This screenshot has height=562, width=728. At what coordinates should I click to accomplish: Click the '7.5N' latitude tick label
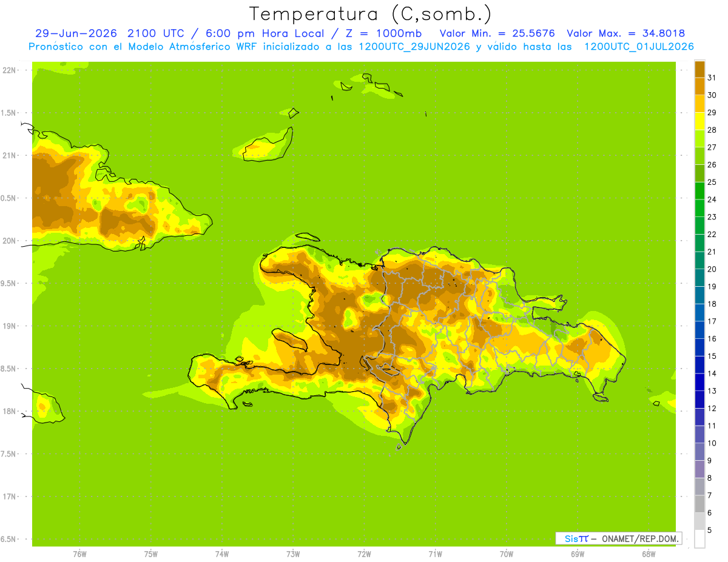pyautogui.click(x=8, y=454)
